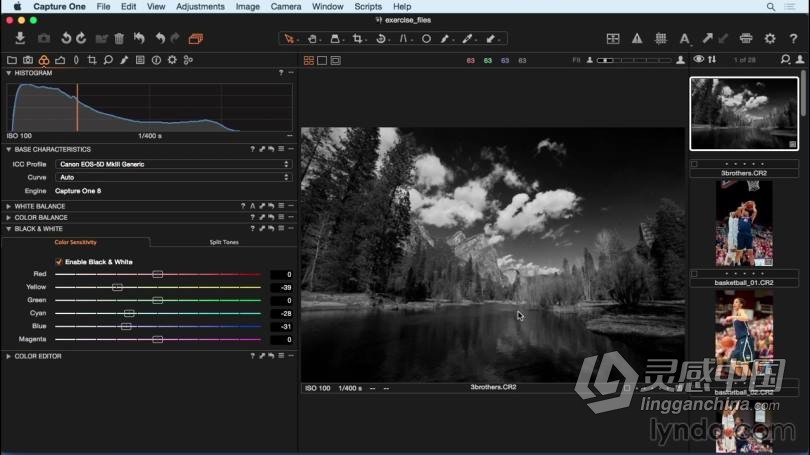Select the basketball_01.CR2 thumbnail
The image size is (810, 455).
point(744,223)
